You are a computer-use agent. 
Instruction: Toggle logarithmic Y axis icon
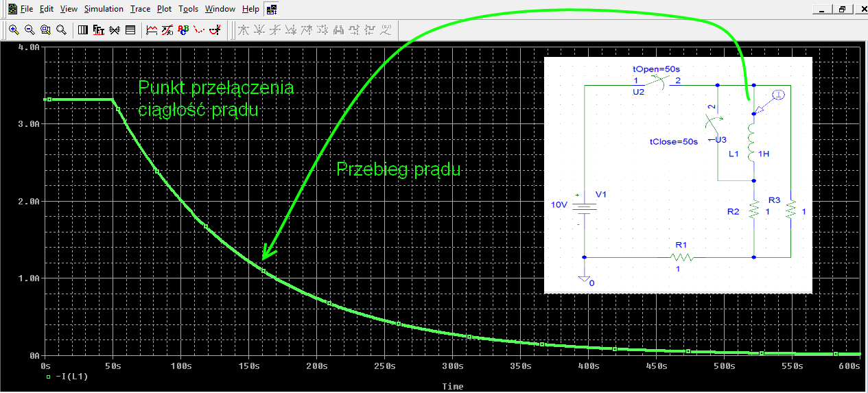pyautogui.click(x=130, y=29)
